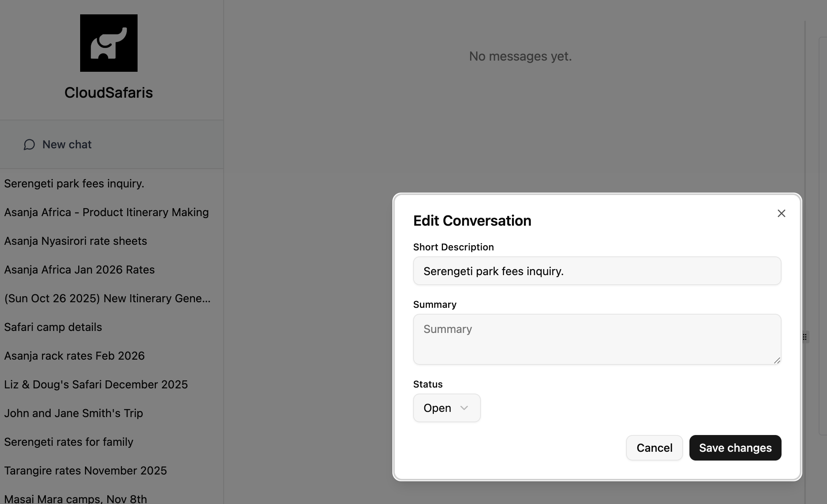Open Asanja Nyasirori rate sheets chat

(x=75, y=241)
